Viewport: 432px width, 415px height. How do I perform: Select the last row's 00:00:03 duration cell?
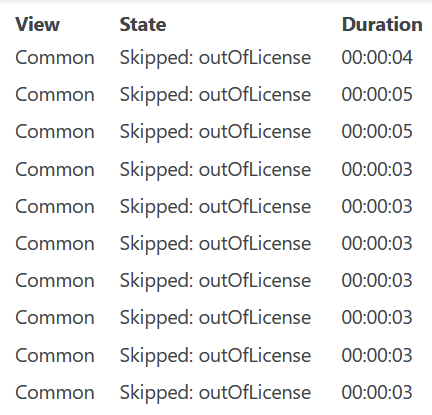pyautogui.click(x=377, y=392)
